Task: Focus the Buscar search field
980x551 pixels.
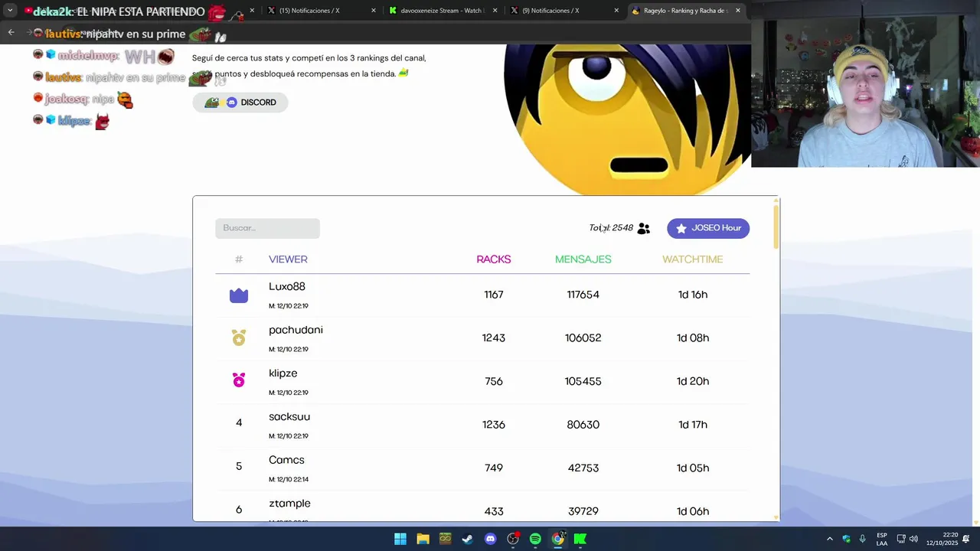Action: point(267,228)
